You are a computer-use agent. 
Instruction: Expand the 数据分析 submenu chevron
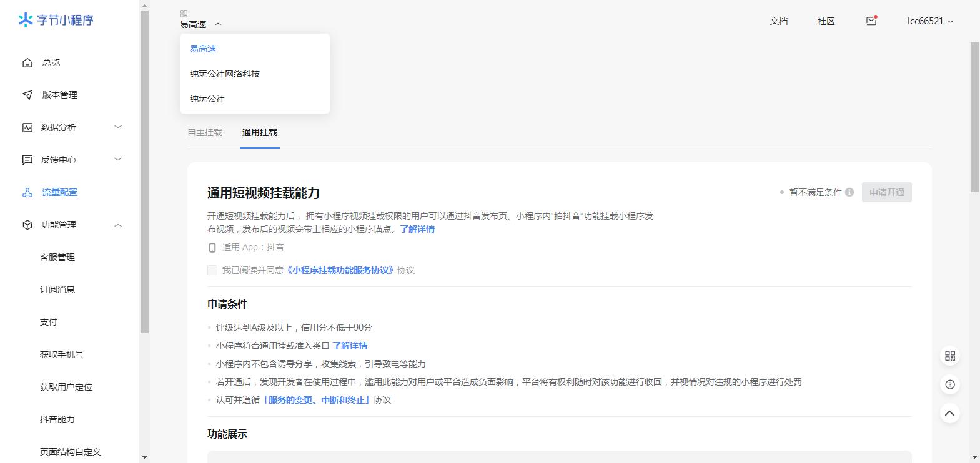[118, 127]
